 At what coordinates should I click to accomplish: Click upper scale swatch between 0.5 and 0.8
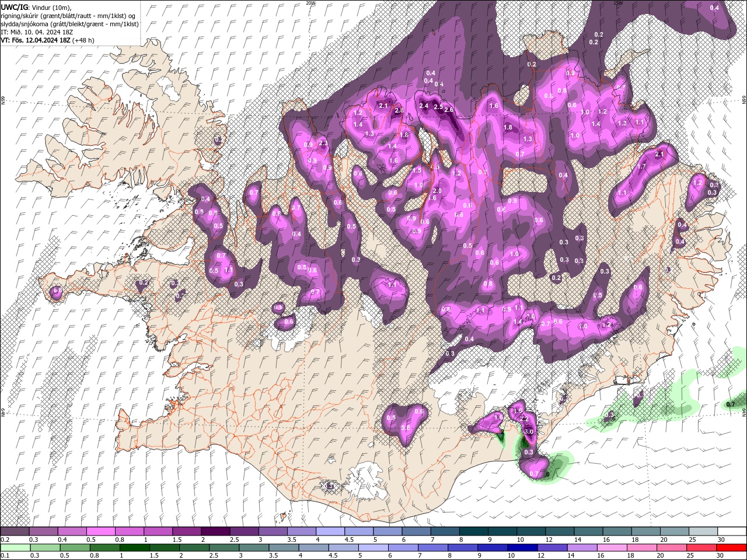click(100, 532)
